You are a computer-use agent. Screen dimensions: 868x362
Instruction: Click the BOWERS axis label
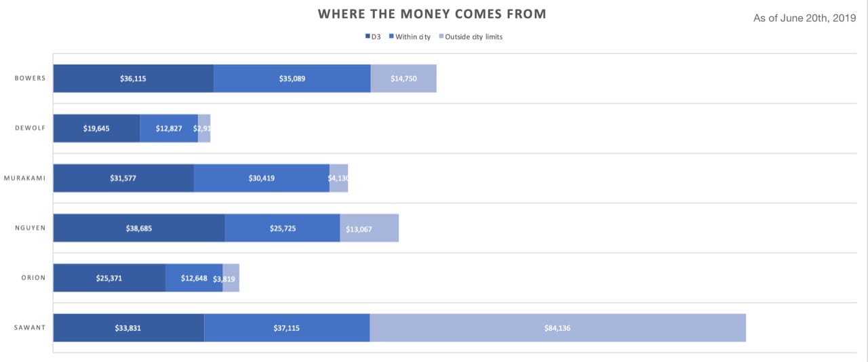click(31, 79)
